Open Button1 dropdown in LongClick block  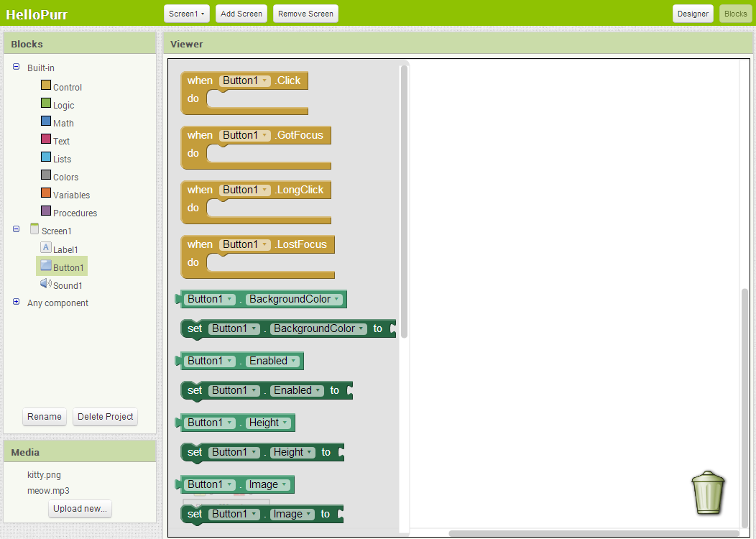click(x=245, y=190)
